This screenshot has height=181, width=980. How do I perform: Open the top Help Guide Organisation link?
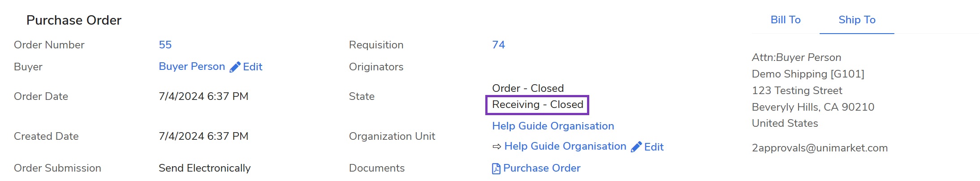click(553, 126)
